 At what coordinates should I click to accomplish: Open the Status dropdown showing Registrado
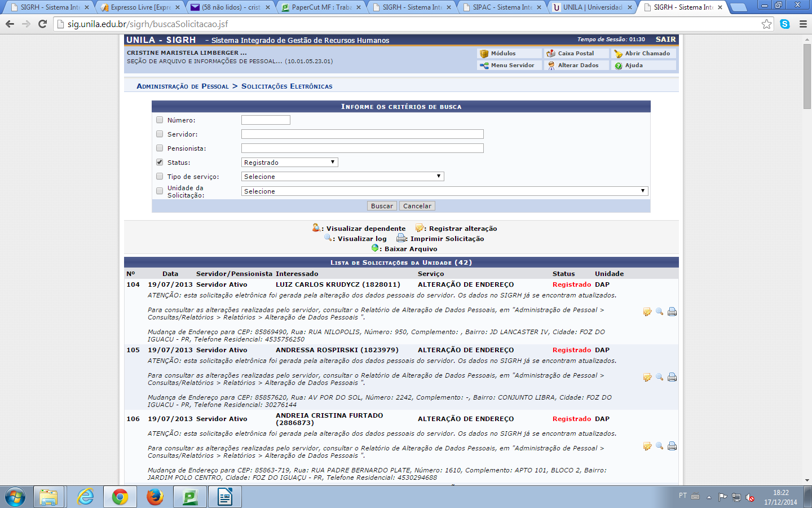289,162
